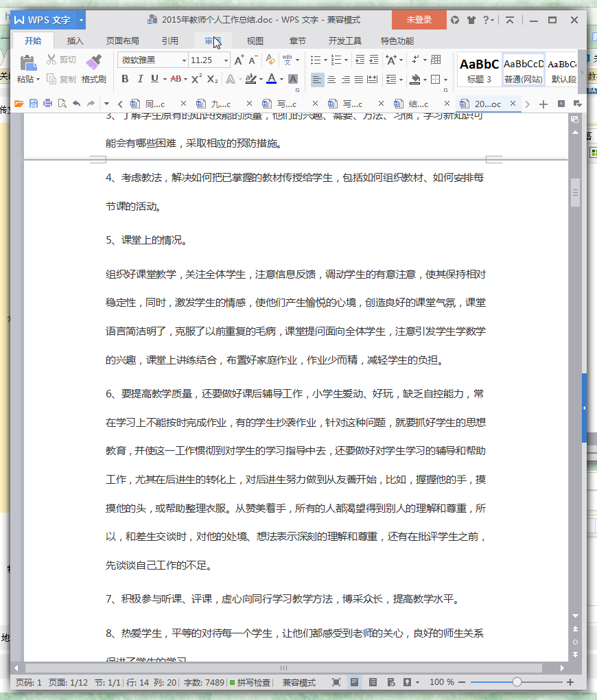Decrease paragraph indent icon

[360, 60]
